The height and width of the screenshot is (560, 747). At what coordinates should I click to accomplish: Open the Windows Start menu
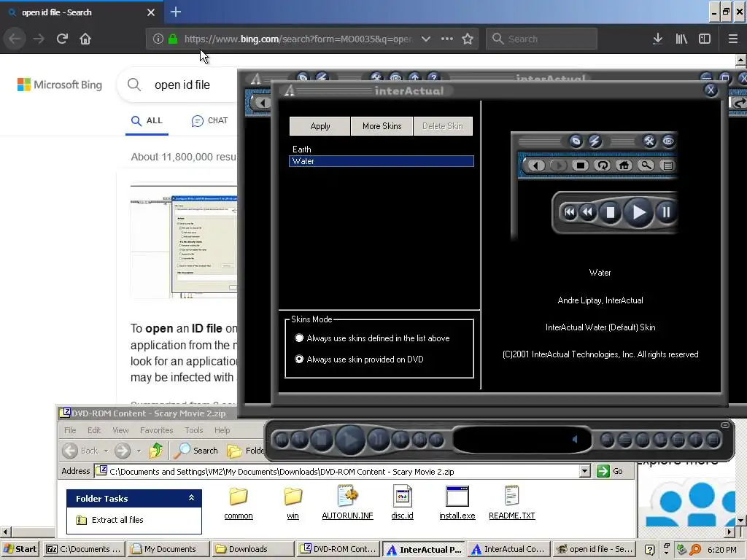click(x=20, y=549)
